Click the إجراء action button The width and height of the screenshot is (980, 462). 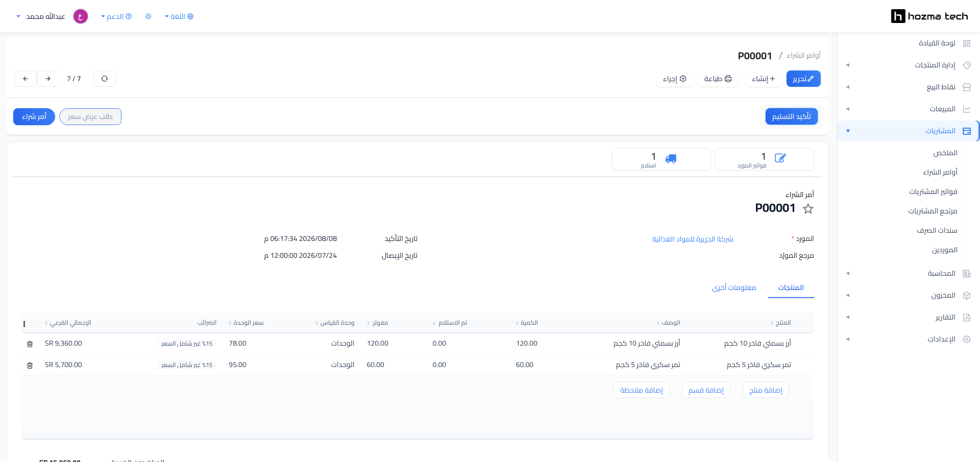[x=675, y=79]
